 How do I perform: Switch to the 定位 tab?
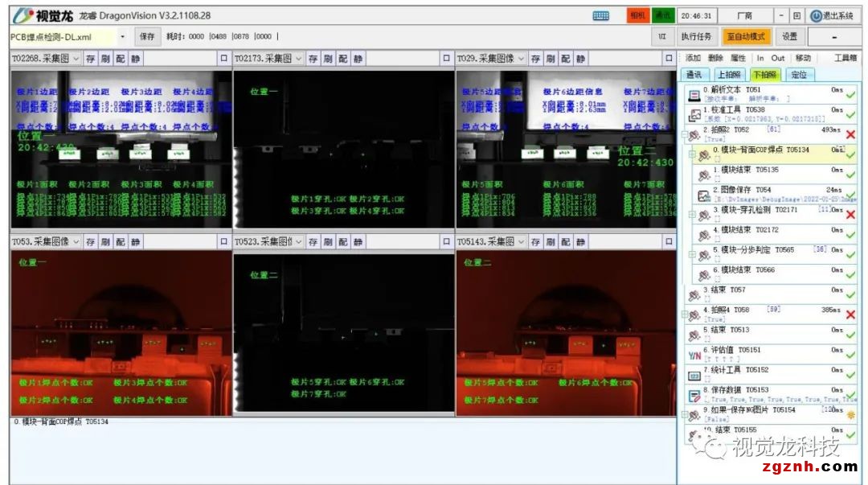799,75
